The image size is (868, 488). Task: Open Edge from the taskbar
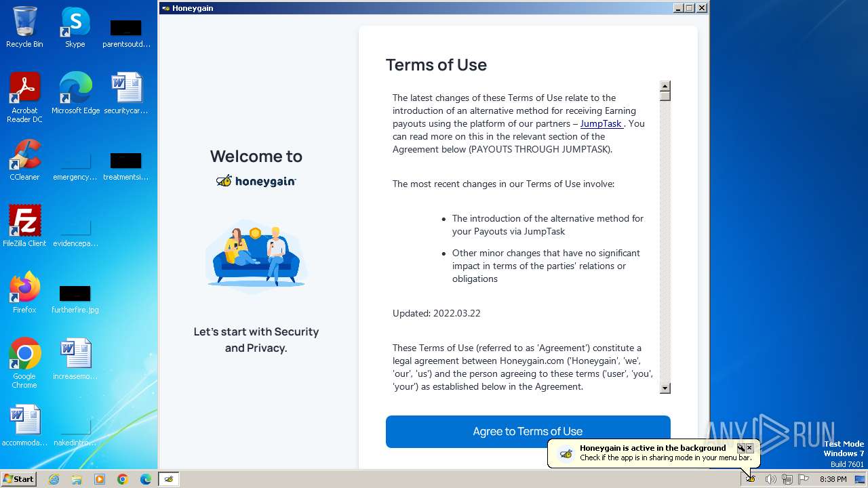[x=146, y=479]
